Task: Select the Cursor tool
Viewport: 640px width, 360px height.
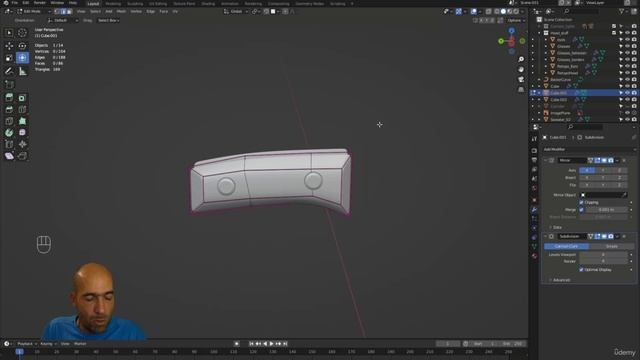Action: (22, 33)
